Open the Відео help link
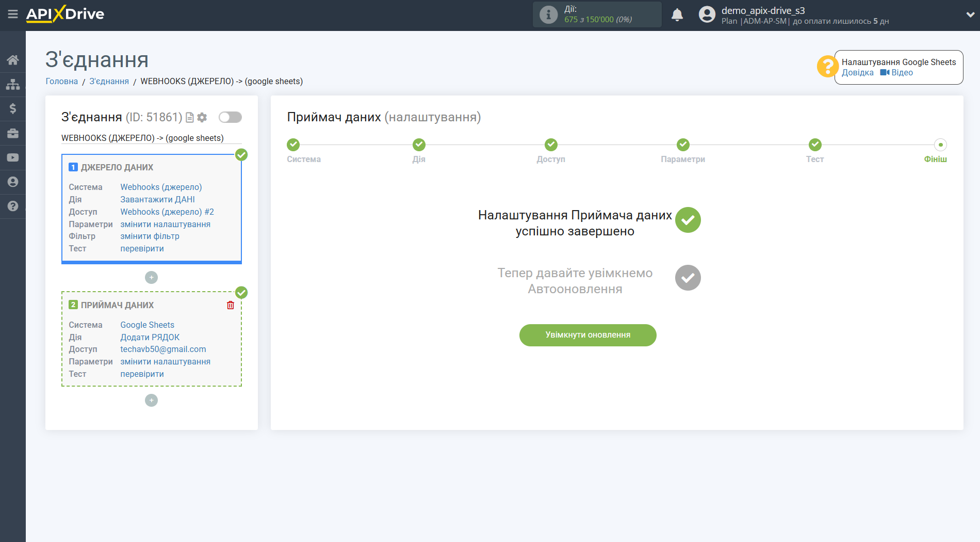Image resolution: width=980 pixels, height=542 pixels. pyautogui.click(x=897, y=73)
